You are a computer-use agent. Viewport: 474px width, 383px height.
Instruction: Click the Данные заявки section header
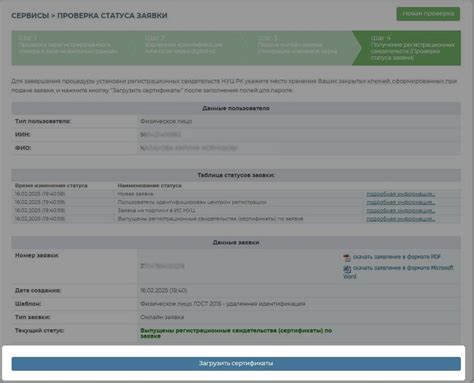pyautogui.click(x=236, y=243)
